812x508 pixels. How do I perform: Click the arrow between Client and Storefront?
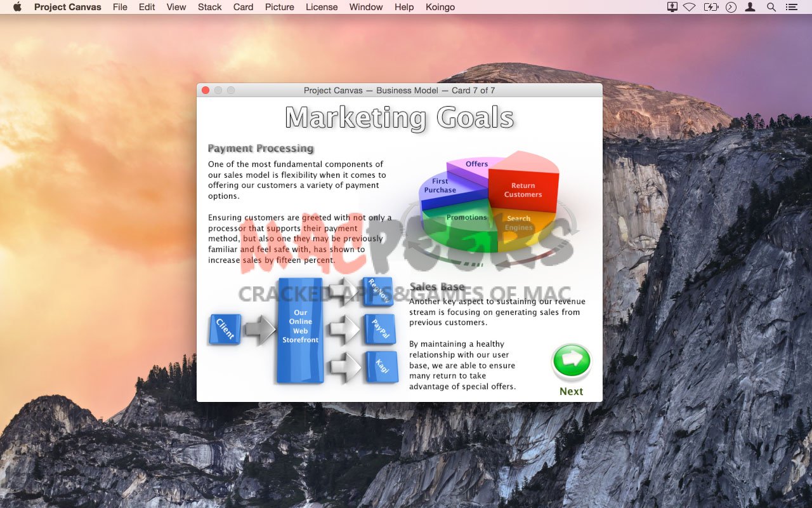pos(259,330)
